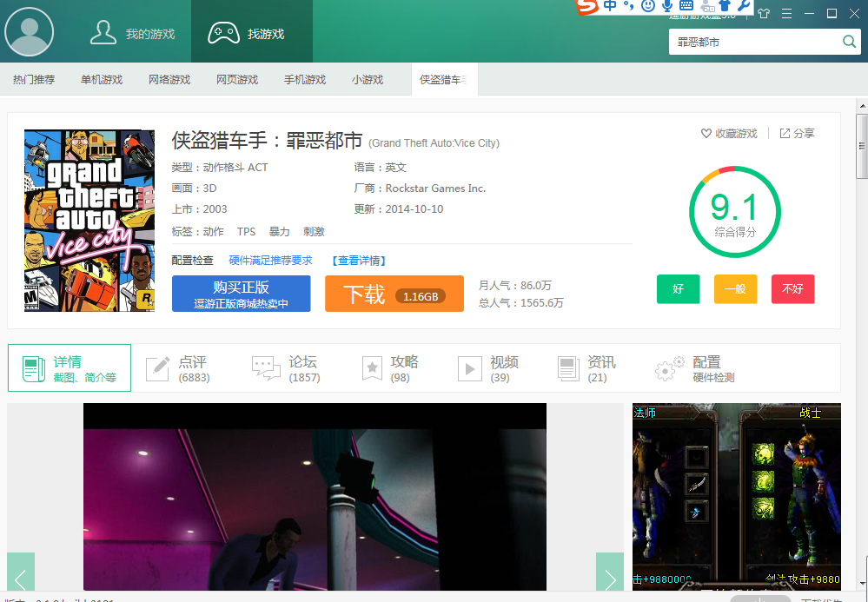Click the Sogou microphone voice input icon
Screen dimensions: 868x602
(x=668, y=6)
